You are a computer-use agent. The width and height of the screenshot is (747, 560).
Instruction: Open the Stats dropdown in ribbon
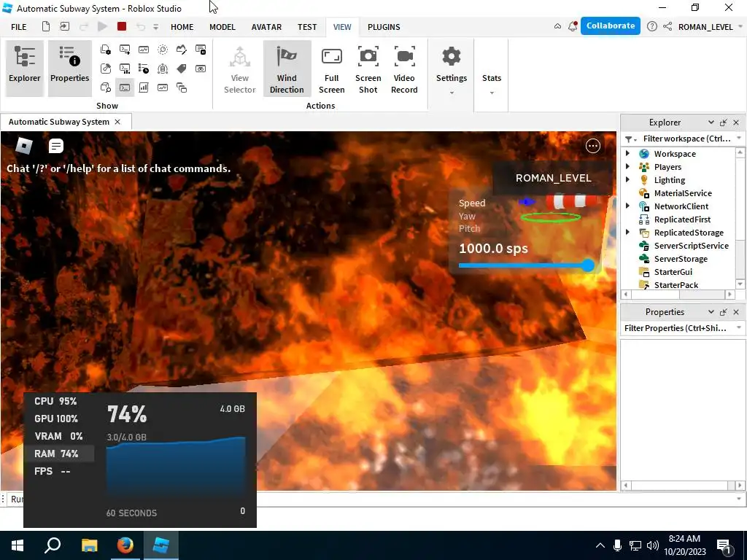point(491,83)
